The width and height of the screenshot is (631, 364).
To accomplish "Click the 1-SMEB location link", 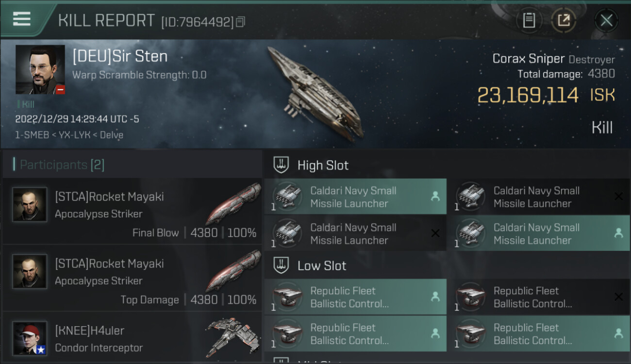I will pos(32,135).
